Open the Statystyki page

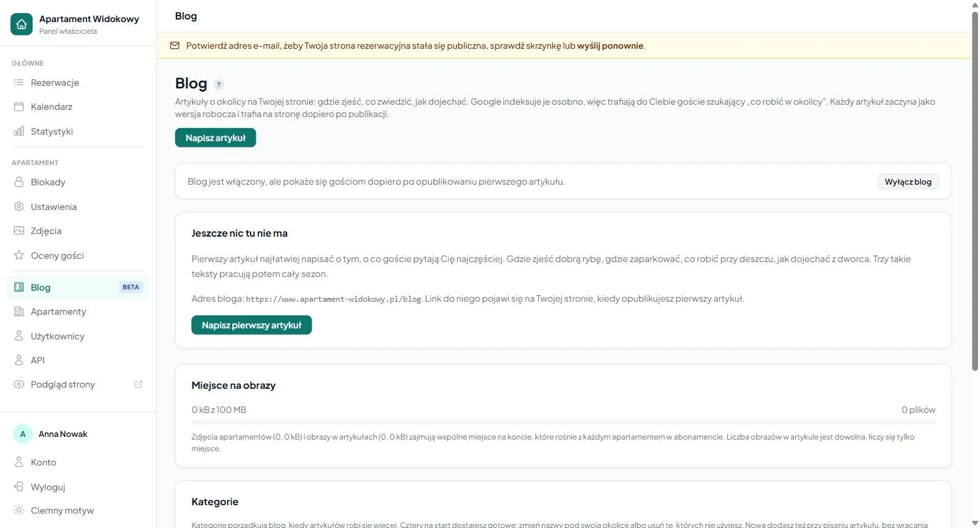click(x=78, y=131)
